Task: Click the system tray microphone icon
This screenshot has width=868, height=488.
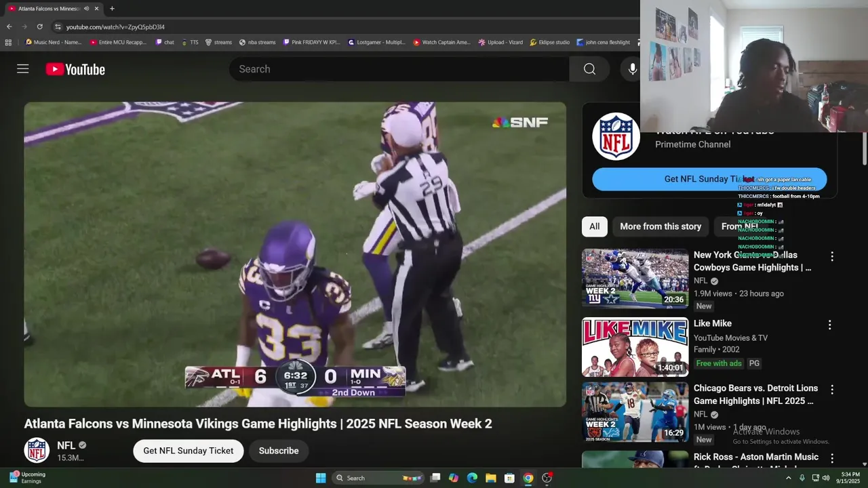Action: point(802,478)
